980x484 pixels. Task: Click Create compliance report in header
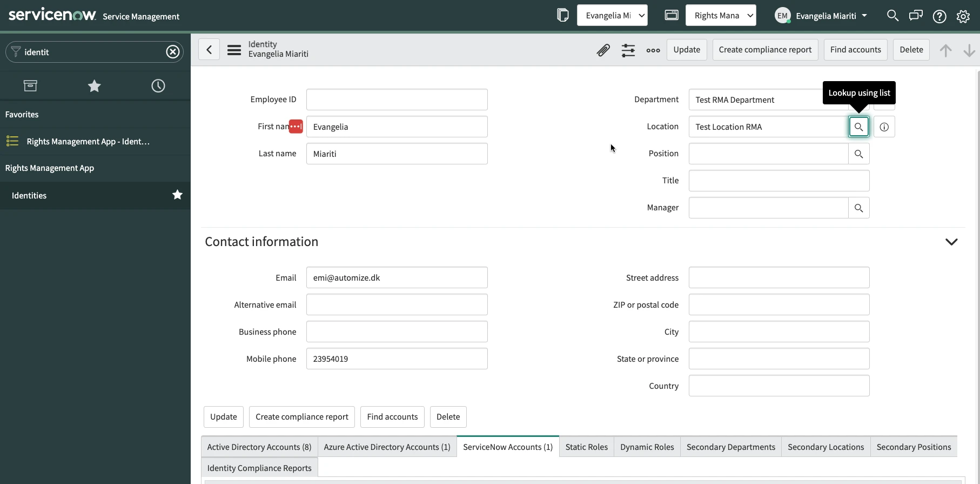764,50
